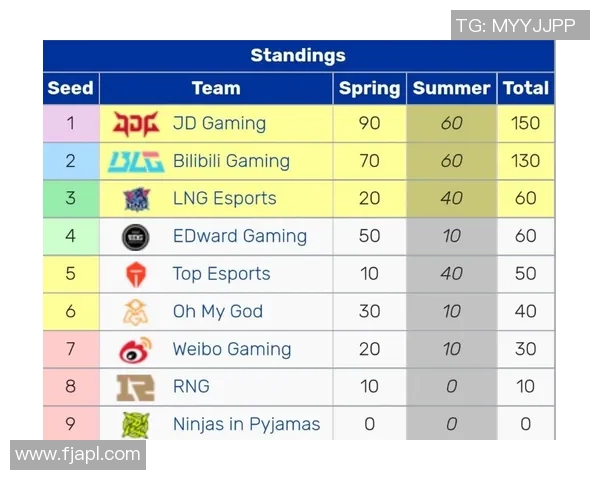Click the Summer column header
The width and height of the screenshot is (600, 480).
[451, 88]
